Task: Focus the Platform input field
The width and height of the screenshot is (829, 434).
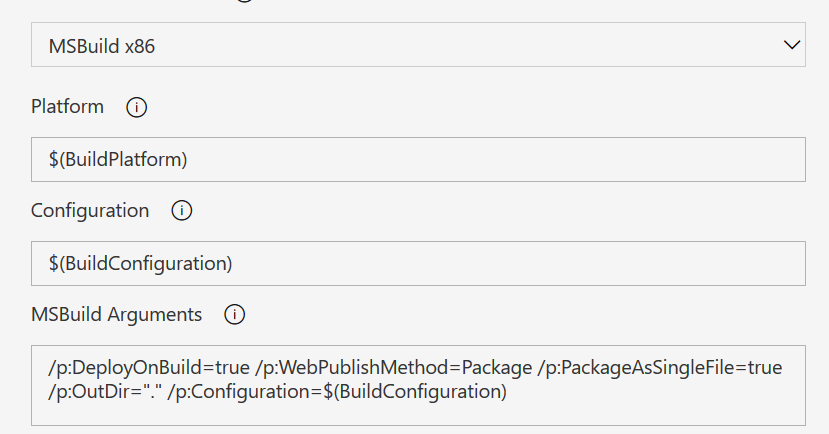Action: [418, 160]
